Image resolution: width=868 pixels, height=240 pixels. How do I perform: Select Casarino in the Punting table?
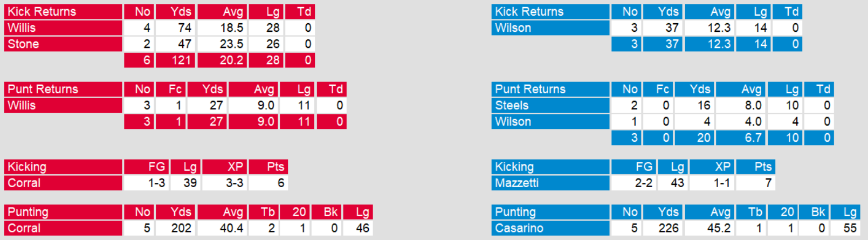coord(550,229)
